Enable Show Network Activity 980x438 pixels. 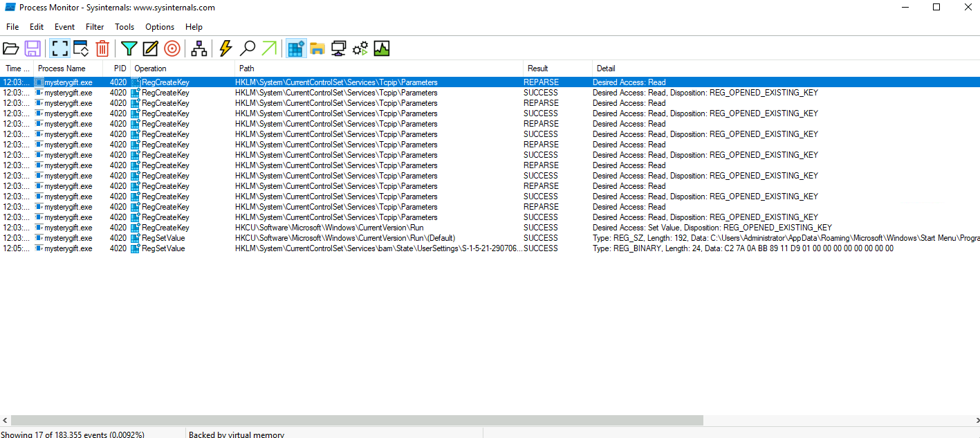(339, 48)
